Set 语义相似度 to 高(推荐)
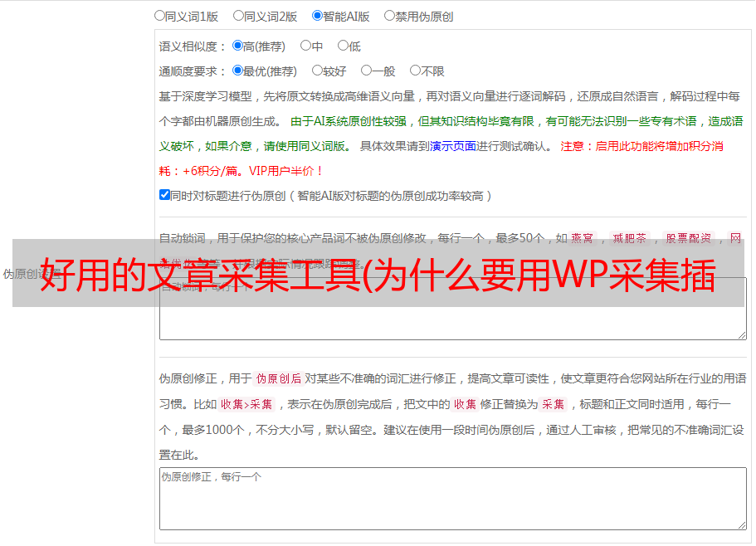 coord(237,46)
